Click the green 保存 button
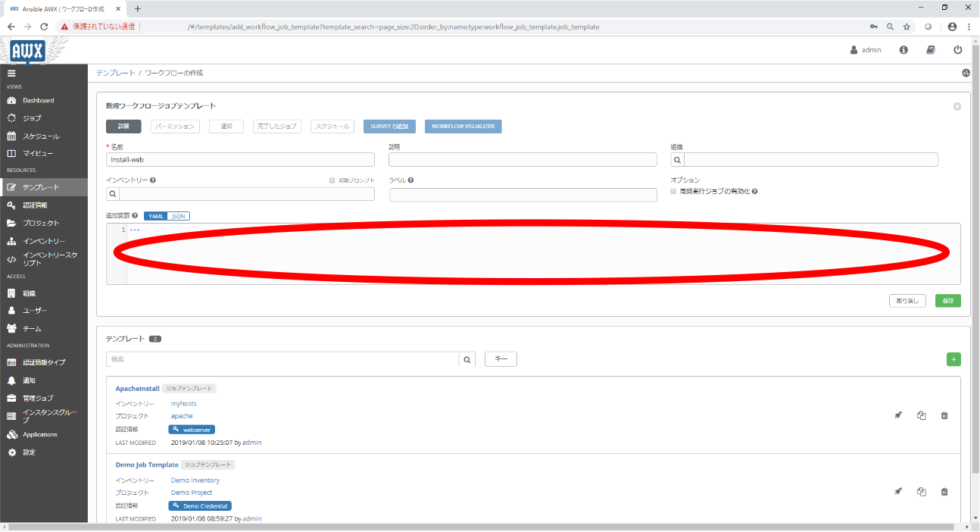This screenshot has width=980, height=532. tap(947, 301)
